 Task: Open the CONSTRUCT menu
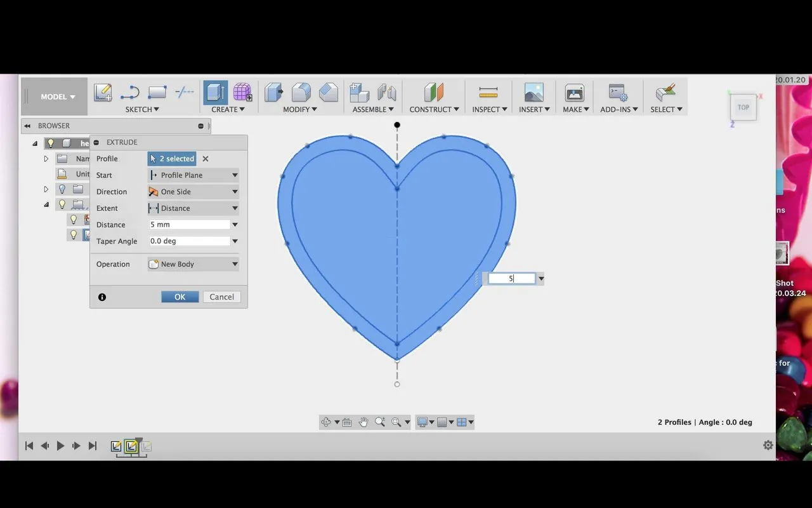435,109
